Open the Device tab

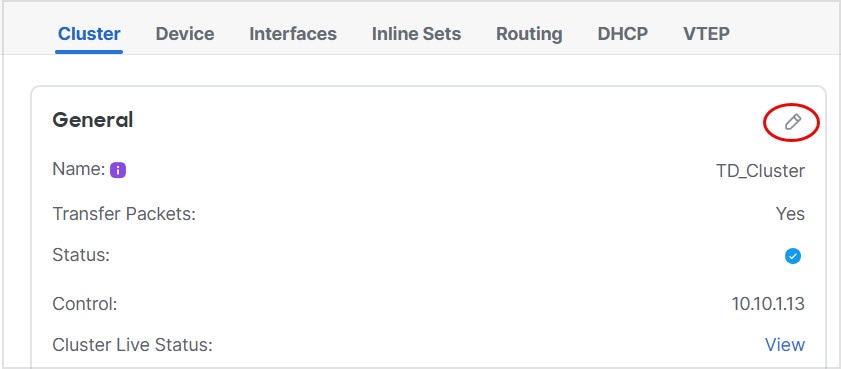point(185,34)
